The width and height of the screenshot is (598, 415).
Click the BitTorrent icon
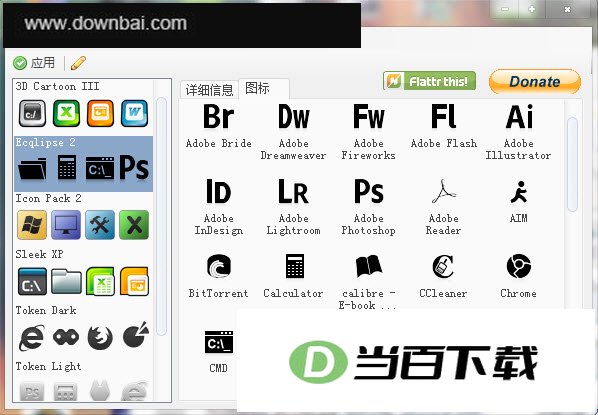(219, 266)
